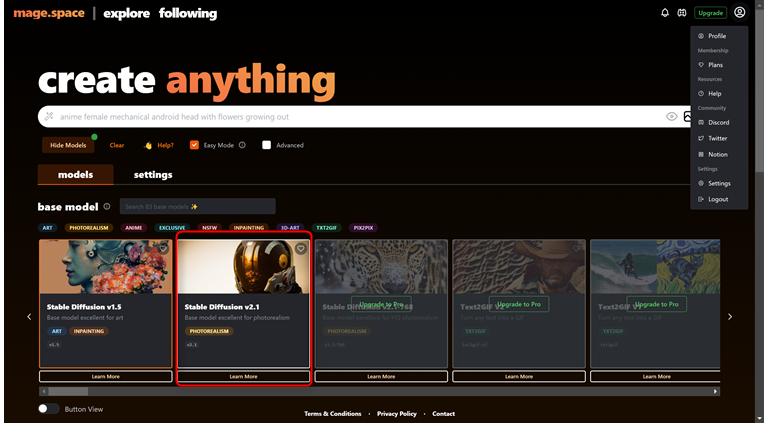Switch to the settings tab
The width and height of the screenshot is (768, 423).
153,175
